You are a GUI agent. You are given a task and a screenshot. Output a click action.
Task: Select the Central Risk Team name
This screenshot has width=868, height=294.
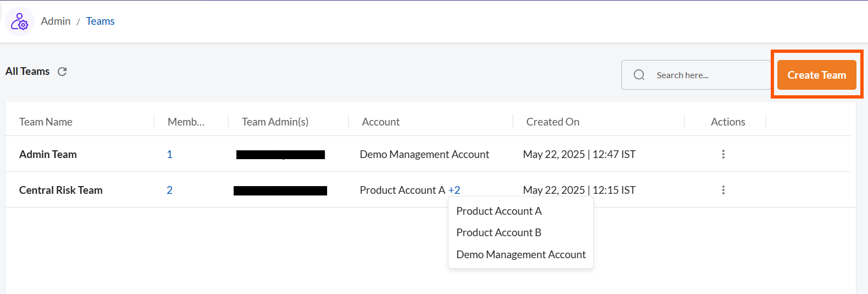[x=60, y=190]
